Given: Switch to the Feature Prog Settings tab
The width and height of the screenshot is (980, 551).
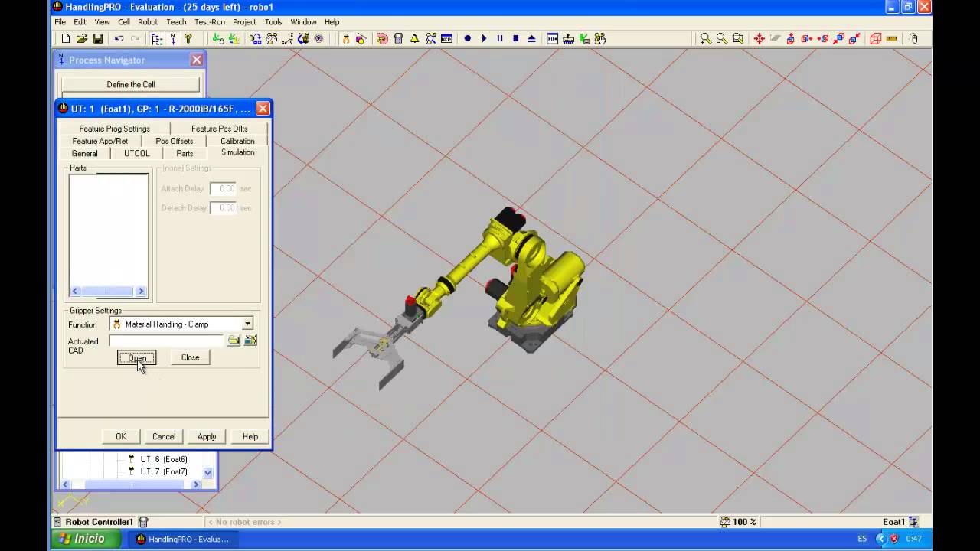Looking at the screenshot, I should point(114,129).
